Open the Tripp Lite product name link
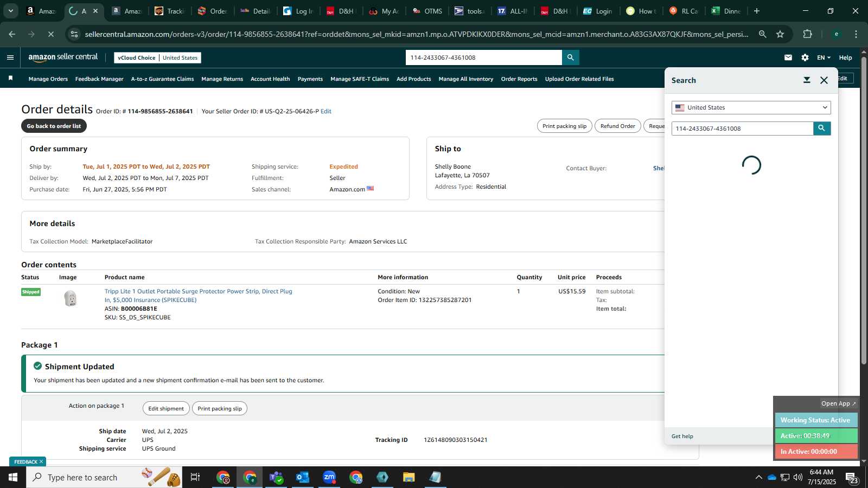Screen dimensions: 868x488 pyautogui.click(x=198, y=296)
